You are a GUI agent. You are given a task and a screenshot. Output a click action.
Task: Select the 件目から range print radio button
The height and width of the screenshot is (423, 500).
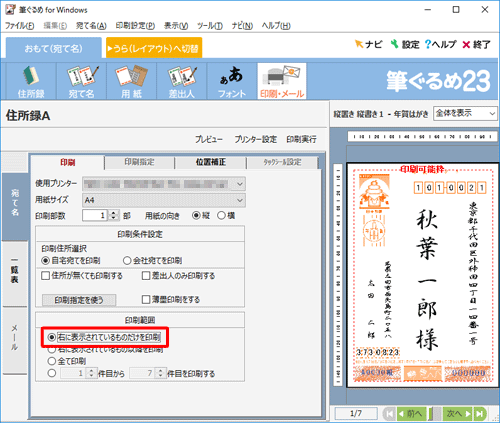pyautogui.click(x=52, y=373)
